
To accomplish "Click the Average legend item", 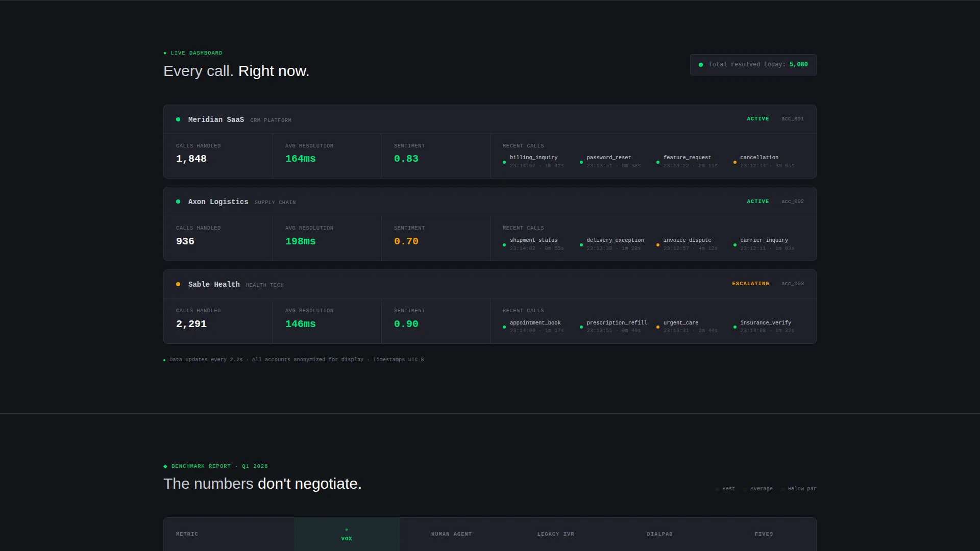I will coord(758,489).
